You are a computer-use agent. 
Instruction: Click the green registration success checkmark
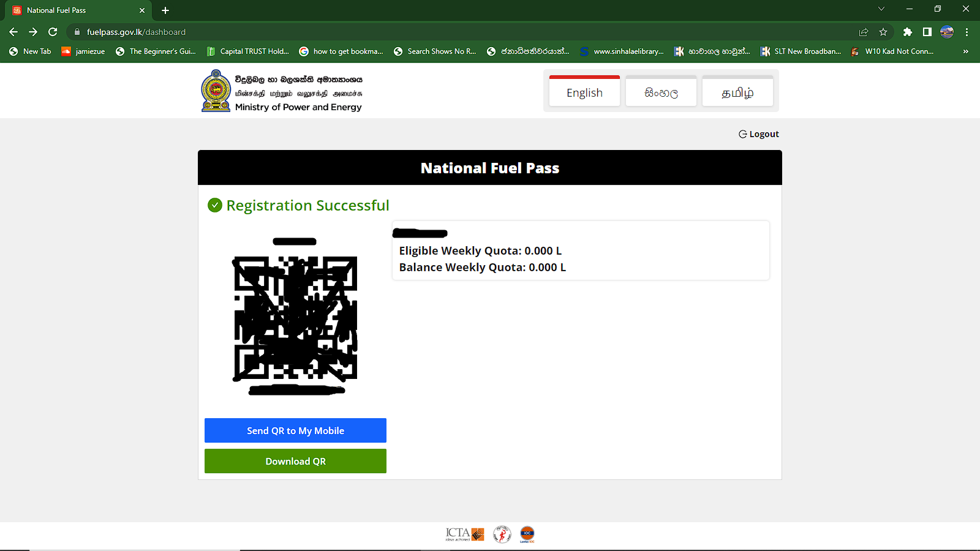point(215,205)
